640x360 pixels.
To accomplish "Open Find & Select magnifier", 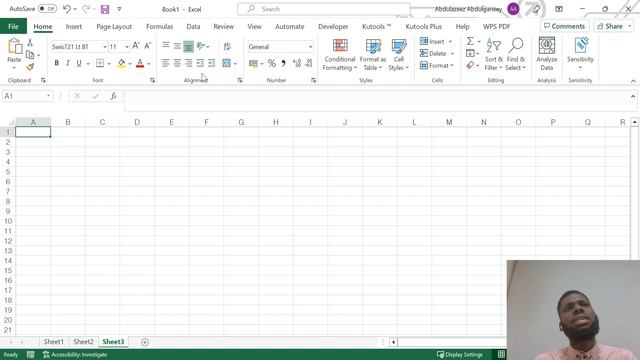I will tap(516, 55).
